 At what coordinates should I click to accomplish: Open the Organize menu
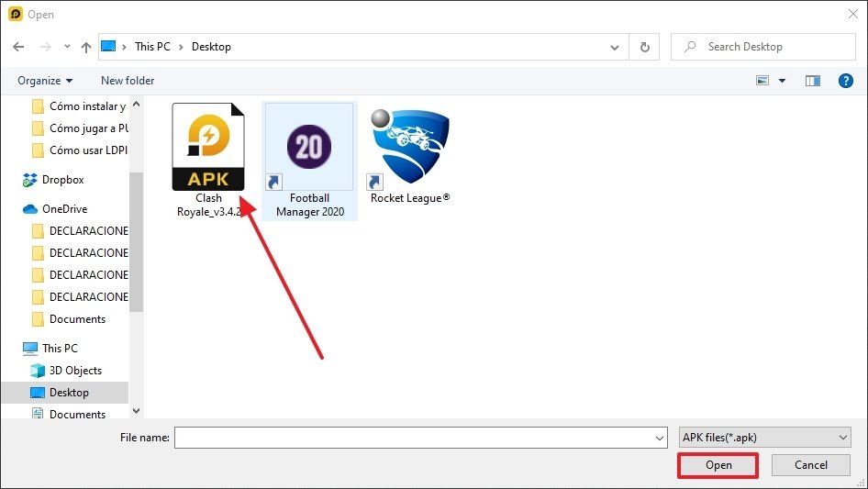pos(45,81)
